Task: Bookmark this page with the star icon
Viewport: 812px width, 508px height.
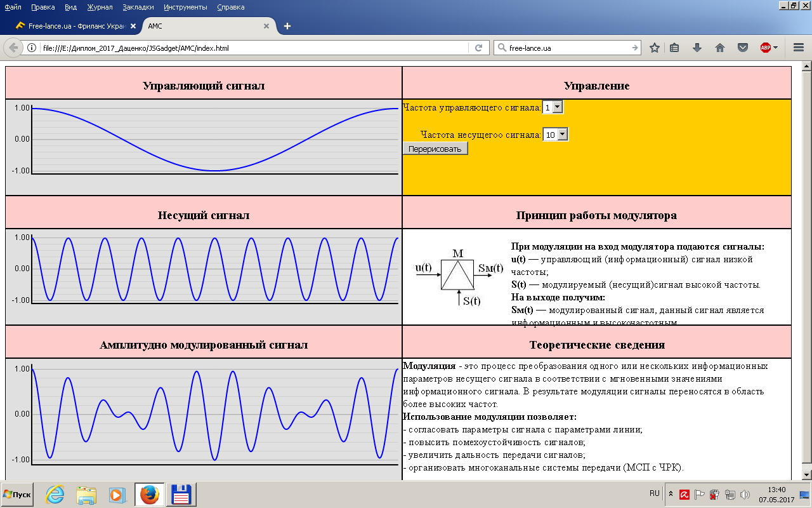Action: click(655, 48)
